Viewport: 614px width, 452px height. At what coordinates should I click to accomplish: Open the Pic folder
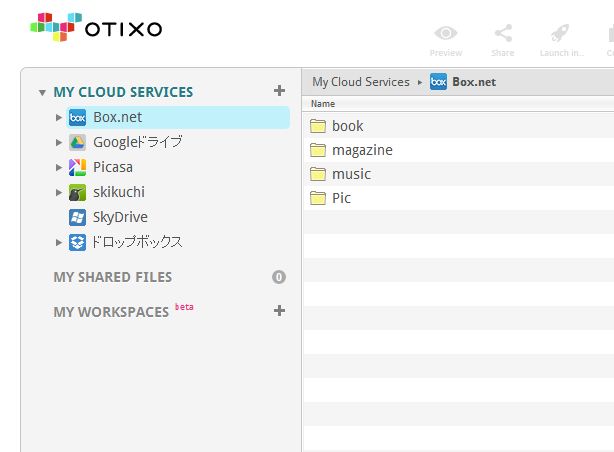point(341,198)
